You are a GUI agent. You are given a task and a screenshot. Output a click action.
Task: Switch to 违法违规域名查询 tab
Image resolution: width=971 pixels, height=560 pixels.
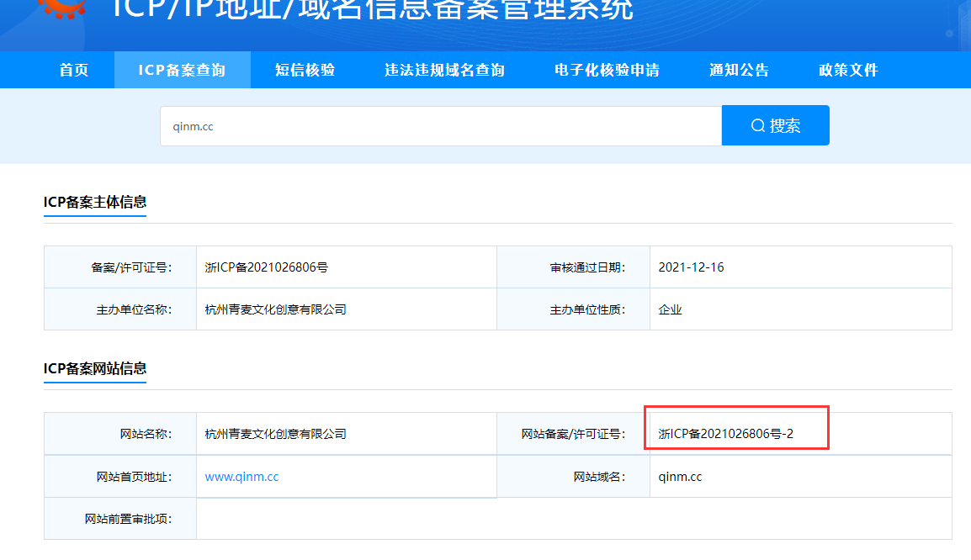[x=444, y=70]
